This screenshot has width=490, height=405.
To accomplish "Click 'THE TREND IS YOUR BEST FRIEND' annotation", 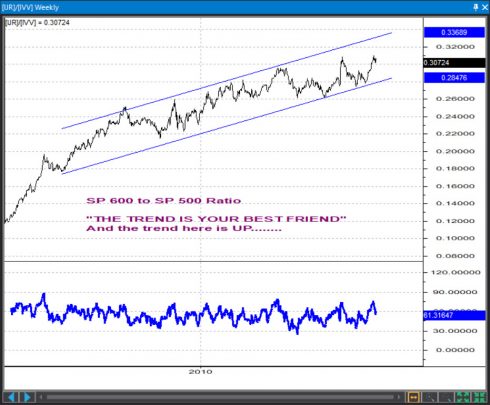I will click(216, 219).
